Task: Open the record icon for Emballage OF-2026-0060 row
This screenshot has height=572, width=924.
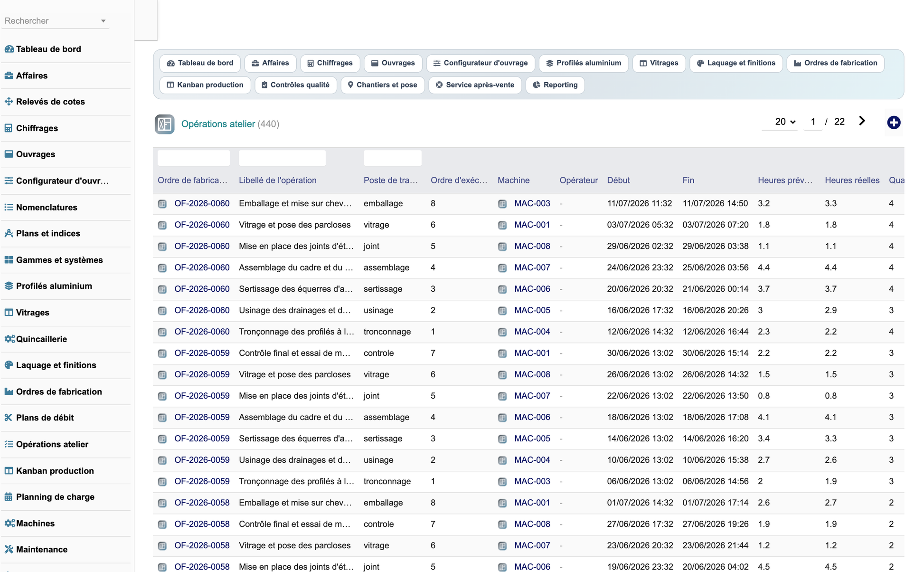Action: pyautogui.click(x=162, y=204)
